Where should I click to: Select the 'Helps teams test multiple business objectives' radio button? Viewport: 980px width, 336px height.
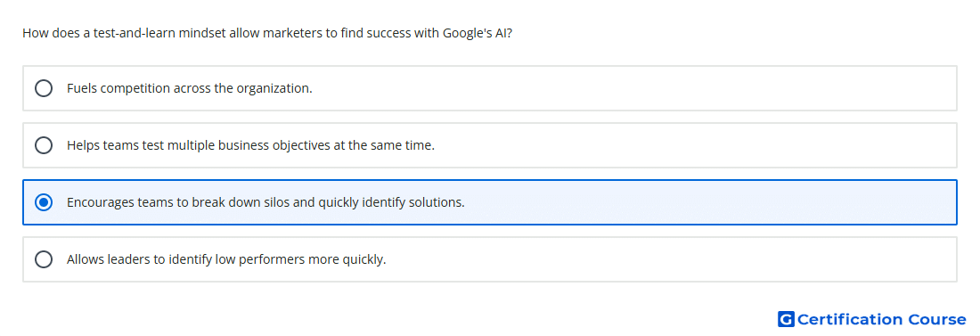44,145
